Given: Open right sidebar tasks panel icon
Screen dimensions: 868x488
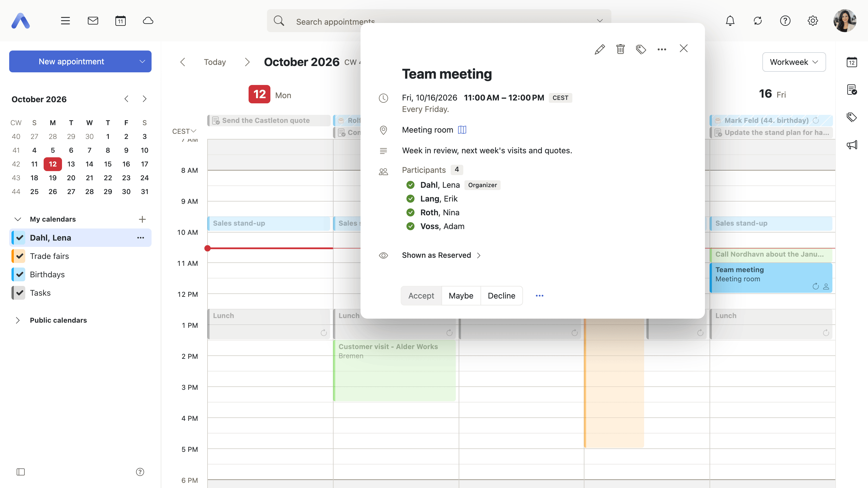Looking at the screenshot, I should pos(852,90).
